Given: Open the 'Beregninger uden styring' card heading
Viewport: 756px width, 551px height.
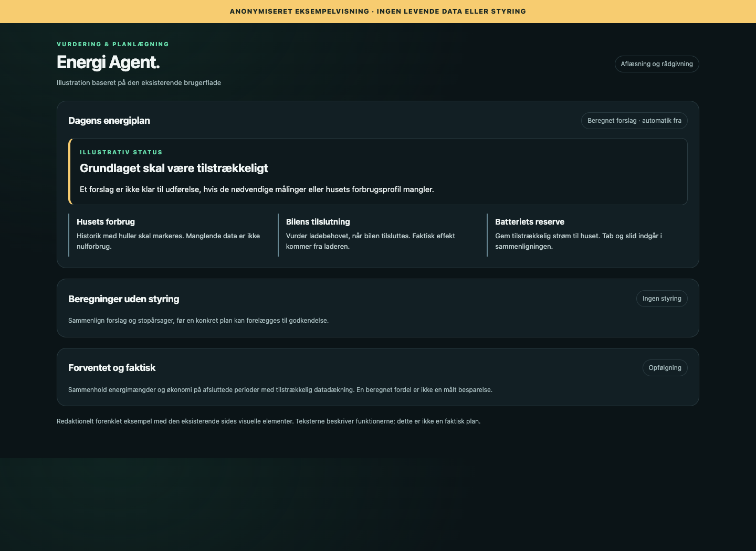Looking at the screenshot, I should click(124, 299).
